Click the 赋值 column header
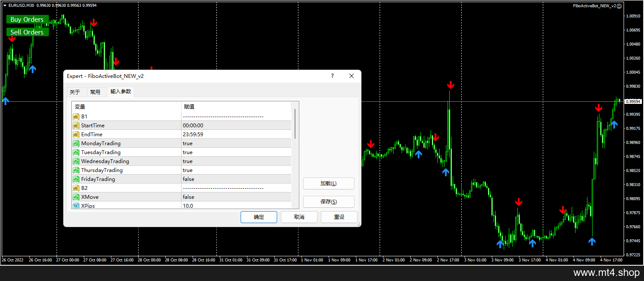 click(x=236, y=107)
